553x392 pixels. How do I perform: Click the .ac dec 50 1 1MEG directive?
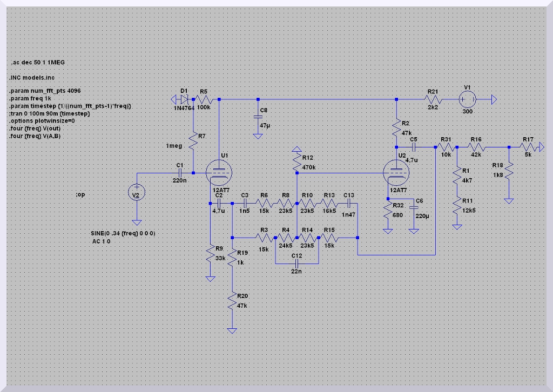pyautogui.click(x=37, y=63)
